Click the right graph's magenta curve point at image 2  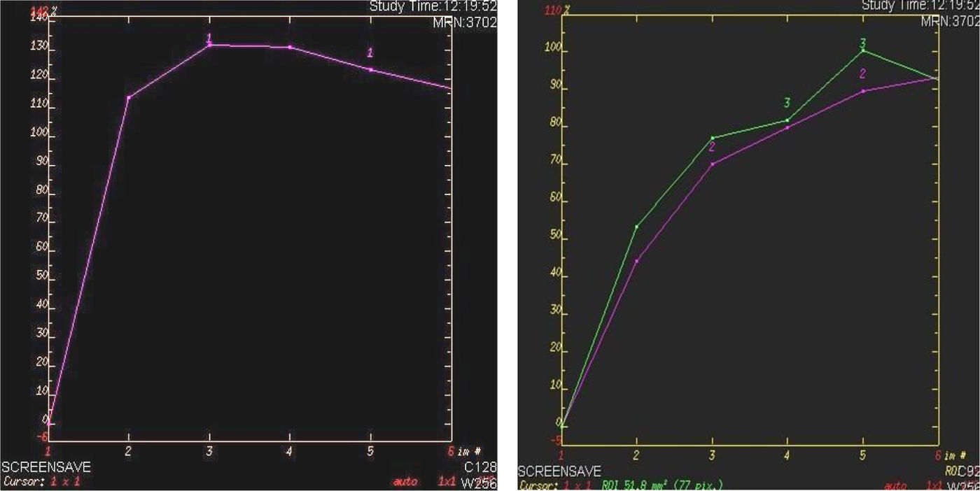point(636,261)
